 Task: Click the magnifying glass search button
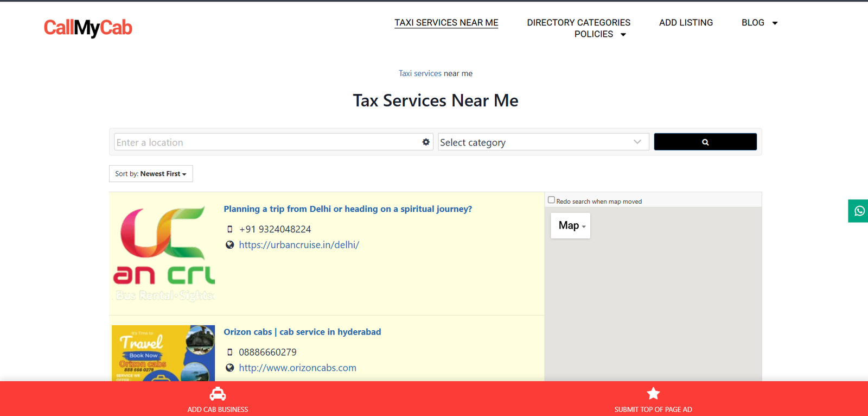click(705, 142)
